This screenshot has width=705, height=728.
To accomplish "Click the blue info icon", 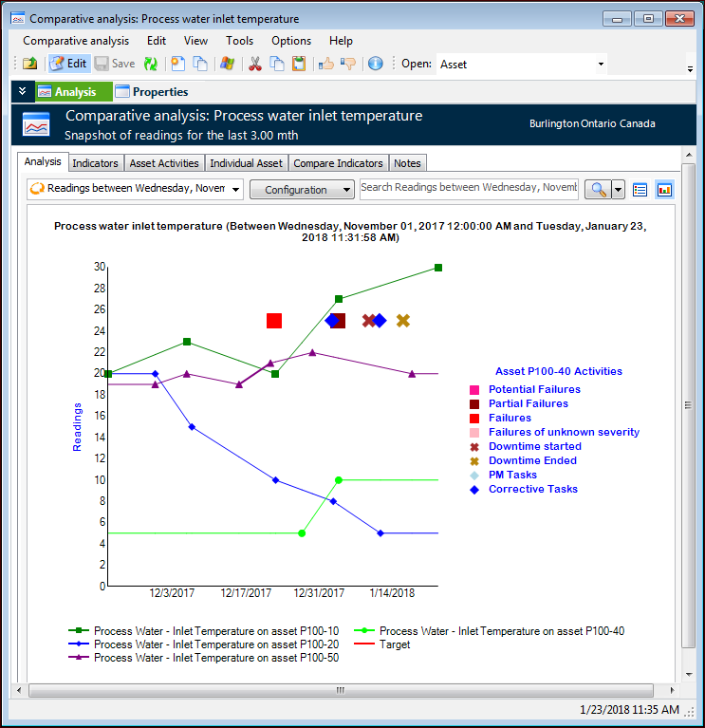I will (x=375, y=64).
